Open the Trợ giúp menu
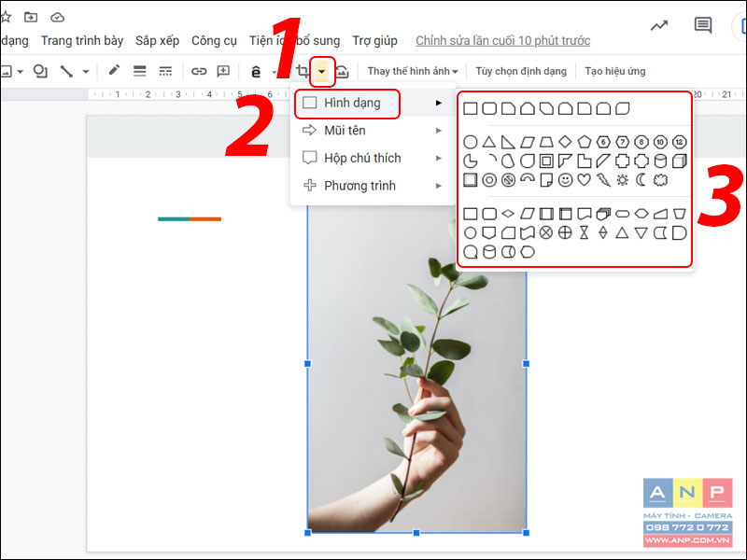 [x=375, y=41]
